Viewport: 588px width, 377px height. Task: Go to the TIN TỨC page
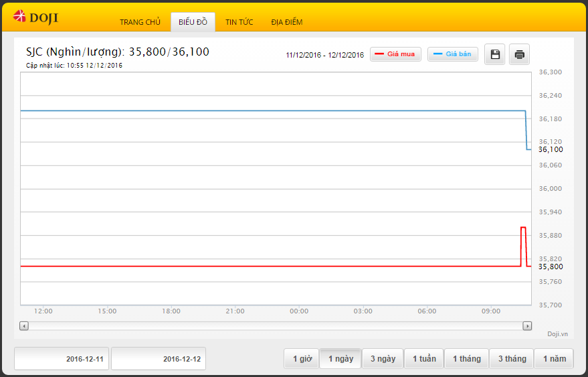tap(239, 22)
